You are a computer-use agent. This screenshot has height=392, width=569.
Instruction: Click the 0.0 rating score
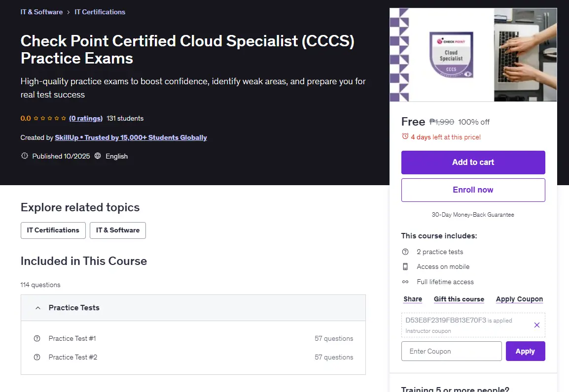tap(26, 119)
